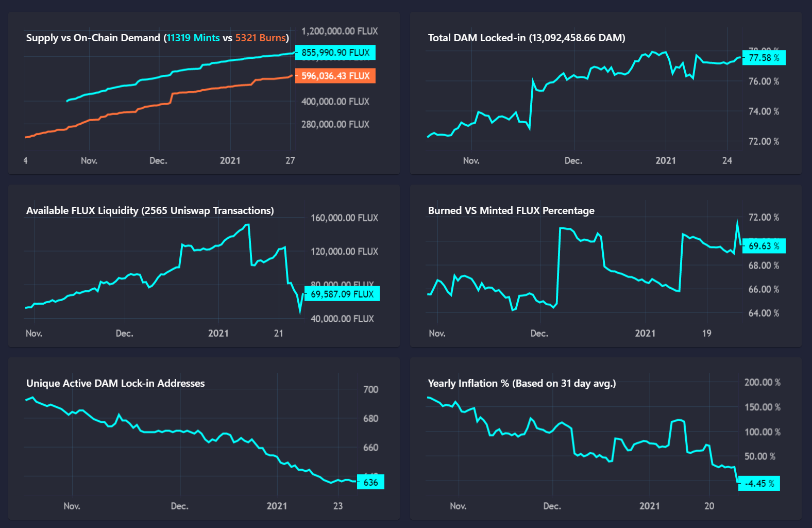Click the 2021 tick on Burned VS Minted chart

pos(646,333)
